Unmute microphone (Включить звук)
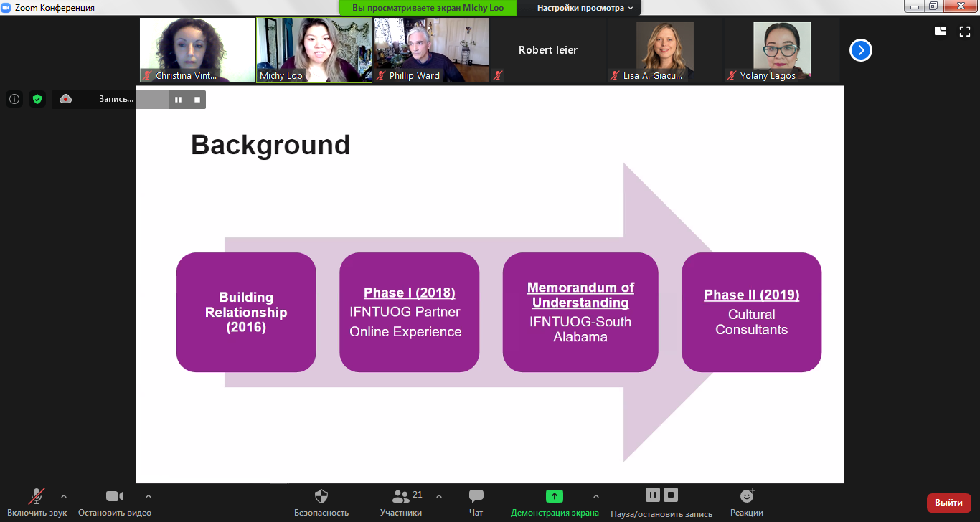The height and width of the screenshot is (522, 980). coord(36,496)
